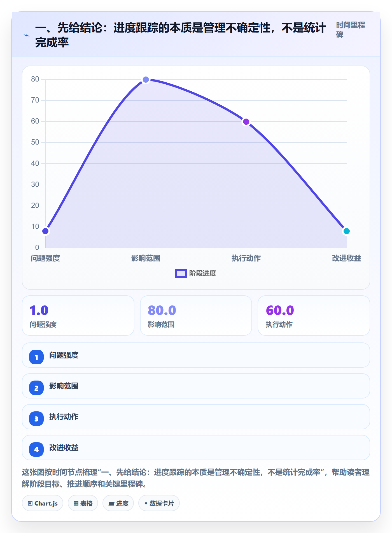
Task: Click the 时间里程碑 label in the header
Action: (351, 30)
